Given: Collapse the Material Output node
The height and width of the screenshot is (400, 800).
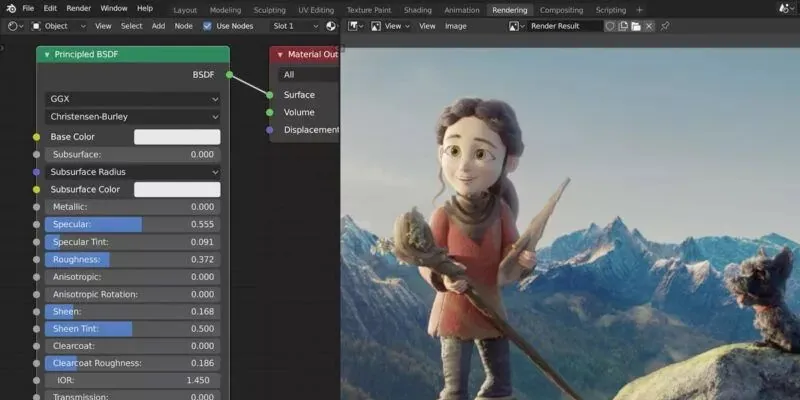Looking at the screenshot, I should coord(280,55).
